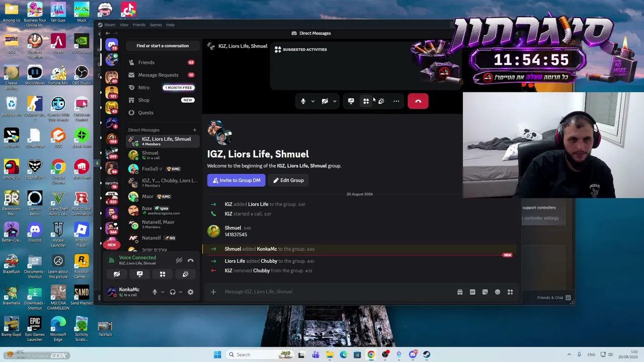Click the Voice Connected status text
The height and width of the screenshot is (362, 644).
coord(137,257)
